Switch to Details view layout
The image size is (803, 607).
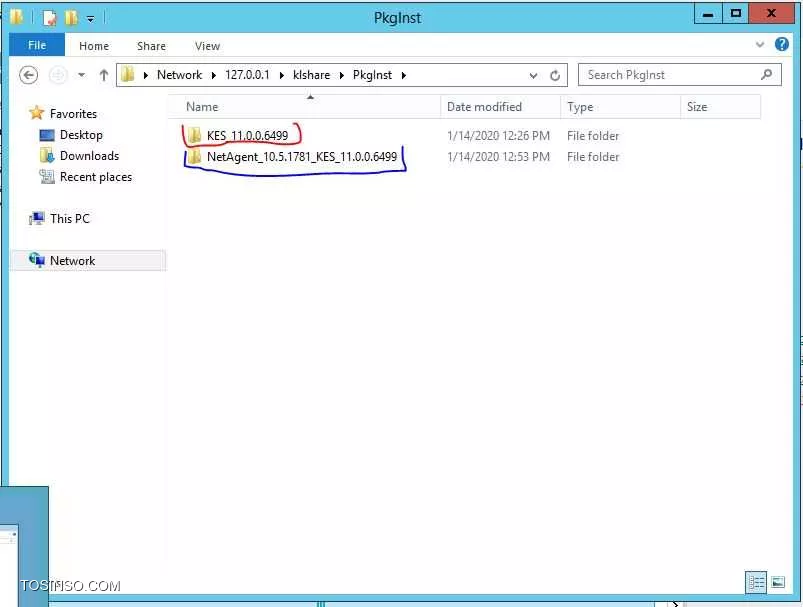[756, 582]
